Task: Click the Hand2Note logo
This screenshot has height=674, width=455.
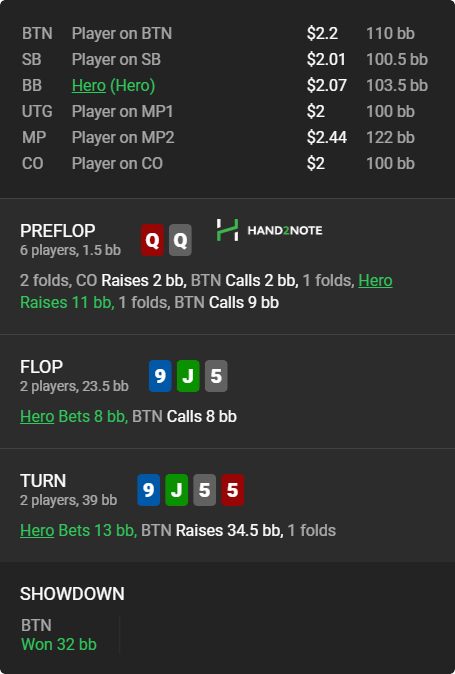Action: pos(269,230)
